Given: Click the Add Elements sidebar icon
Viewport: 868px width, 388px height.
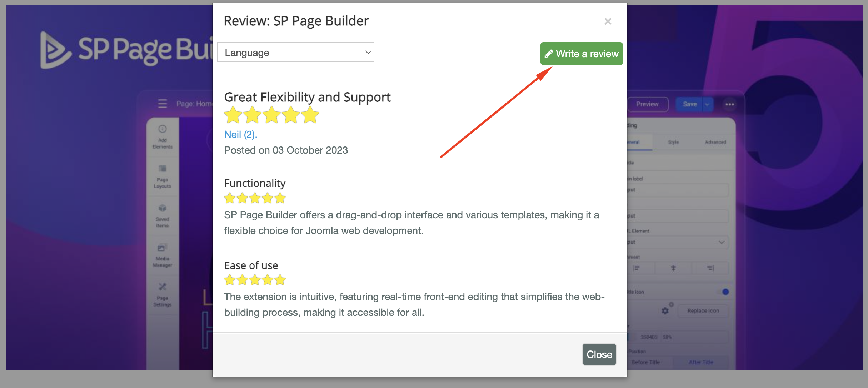Looking at the screenshot, I should (x=162, y=137).
